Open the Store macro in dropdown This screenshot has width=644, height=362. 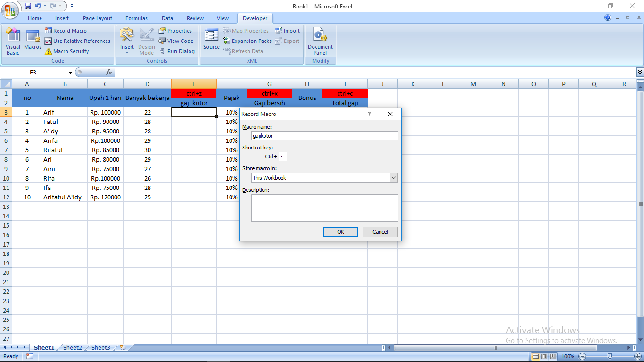click(394, 178)
